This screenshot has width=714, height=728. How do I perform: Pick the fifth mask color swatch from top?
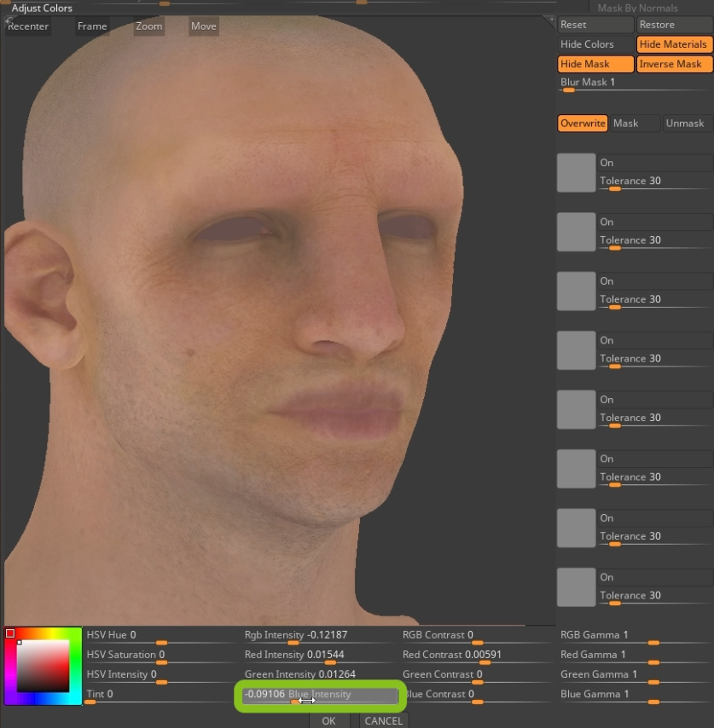576,409
